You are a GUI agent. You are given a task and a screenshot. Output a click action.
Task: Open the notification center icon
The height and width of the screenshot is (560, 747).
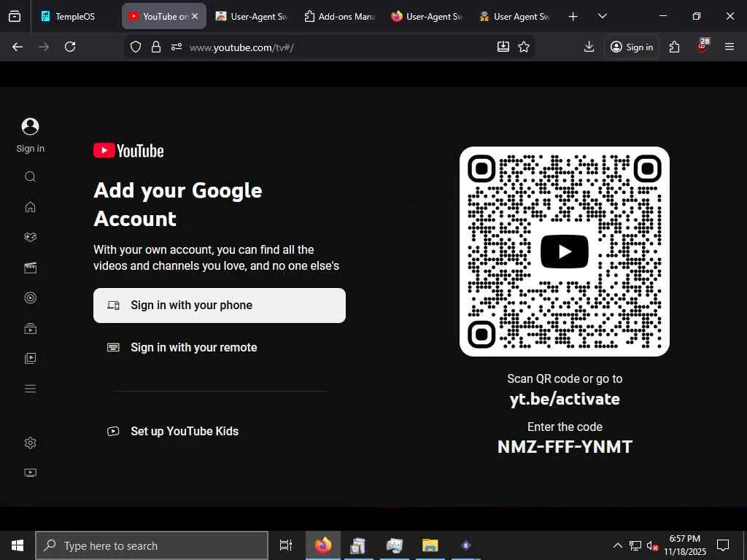723,545
